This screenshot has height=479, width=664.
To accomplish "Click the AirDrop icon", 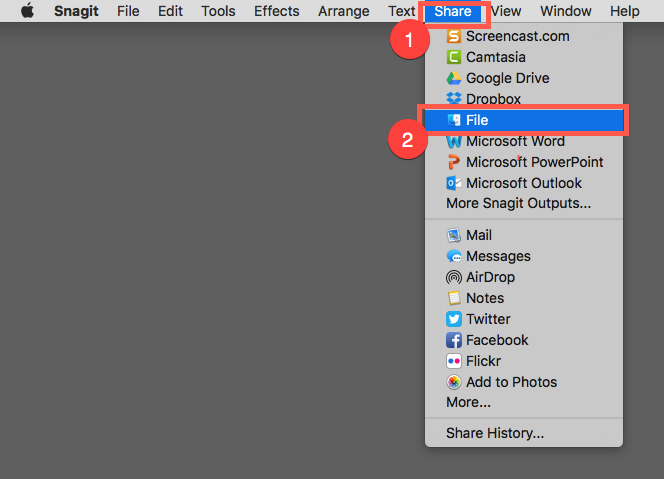I will click(454, 277).
